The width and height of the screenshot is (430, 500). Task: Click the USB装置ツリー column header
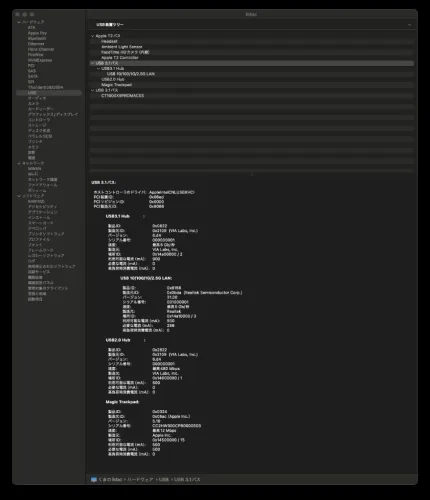click(251, 25)
